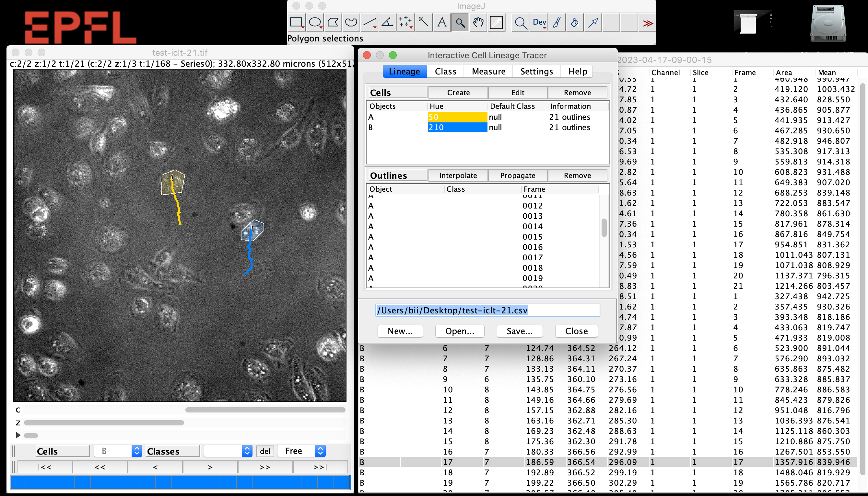Click the CSV file path field
Viewport: 868px width, 496px height.
tap(487, 310)
